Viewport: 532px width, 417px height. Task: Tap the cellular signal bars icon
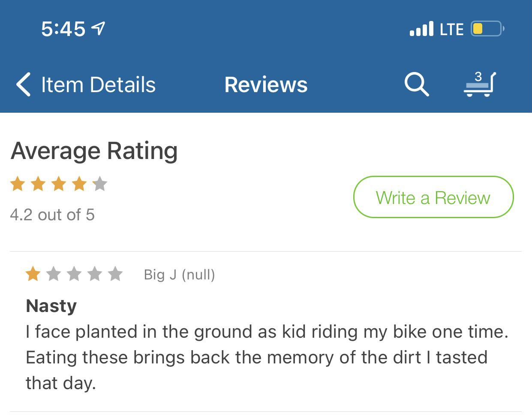click(421, 29)
